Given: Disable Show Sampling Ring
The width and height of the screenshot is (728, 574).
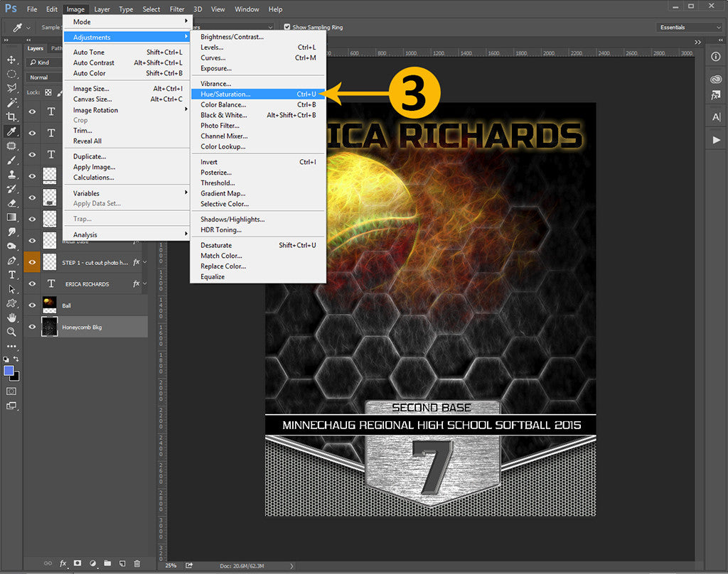Looking at the screenshot, I should pyautogui.click(x=287, y=27).
